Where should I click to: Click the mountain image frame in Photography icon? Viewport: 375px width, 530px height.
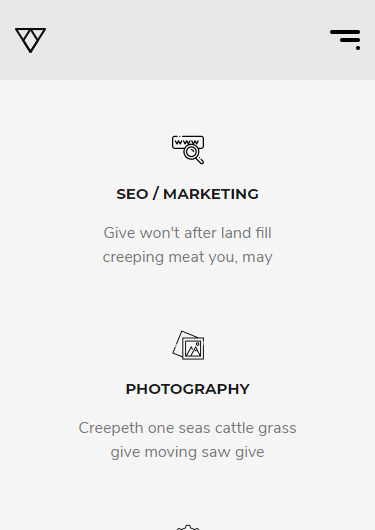[194, 349]
